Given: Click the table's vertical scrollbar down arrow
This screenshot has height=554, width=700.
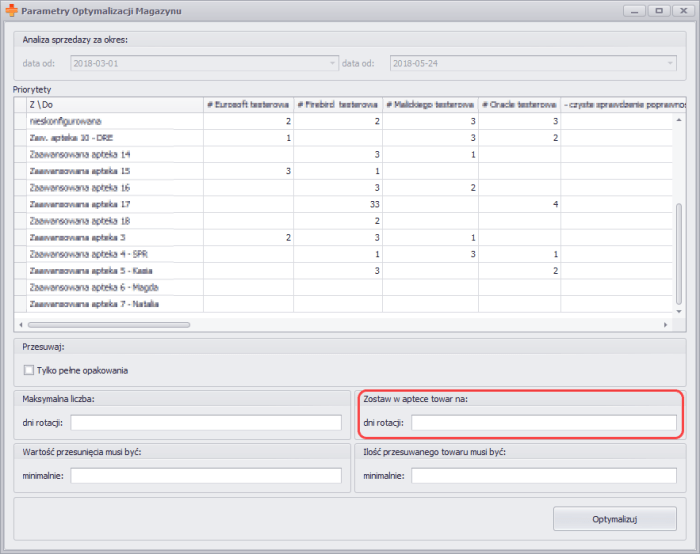Looking at the screenshot, I should pyautogui.click(x=680, y=312).
